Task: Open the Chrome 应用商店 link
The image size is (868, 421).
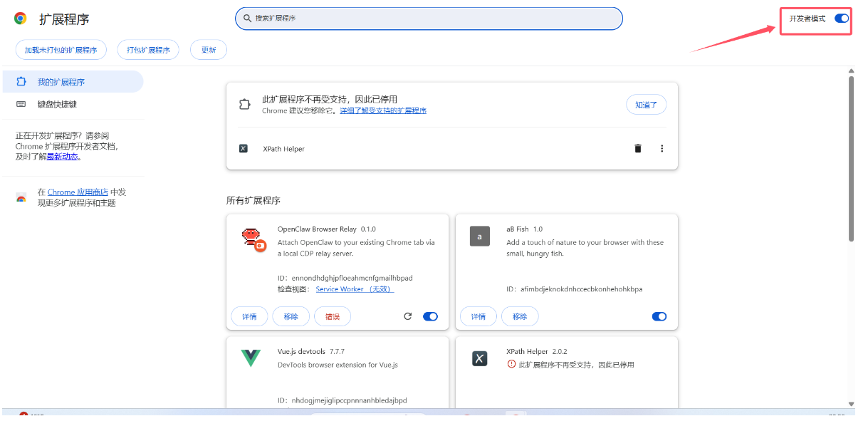Action: pyautogui.click(x=78, y=192)
